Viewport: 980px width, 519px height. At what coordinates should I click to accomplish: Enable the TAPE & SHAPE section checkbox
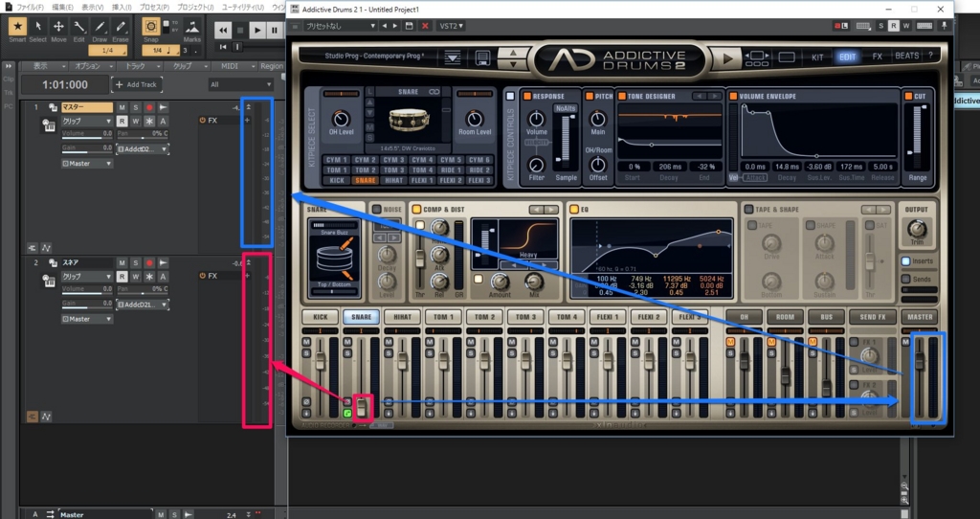point(747,210)
